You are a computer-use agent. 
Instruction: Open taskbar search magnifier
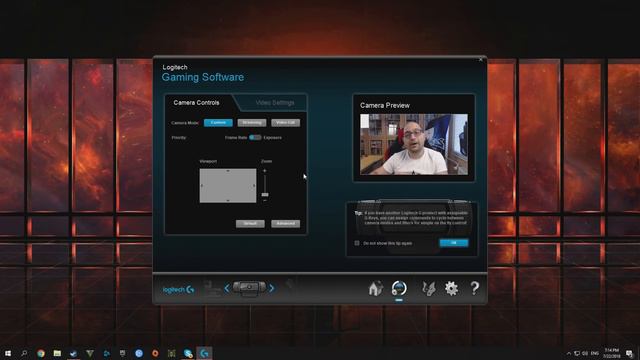24,353
